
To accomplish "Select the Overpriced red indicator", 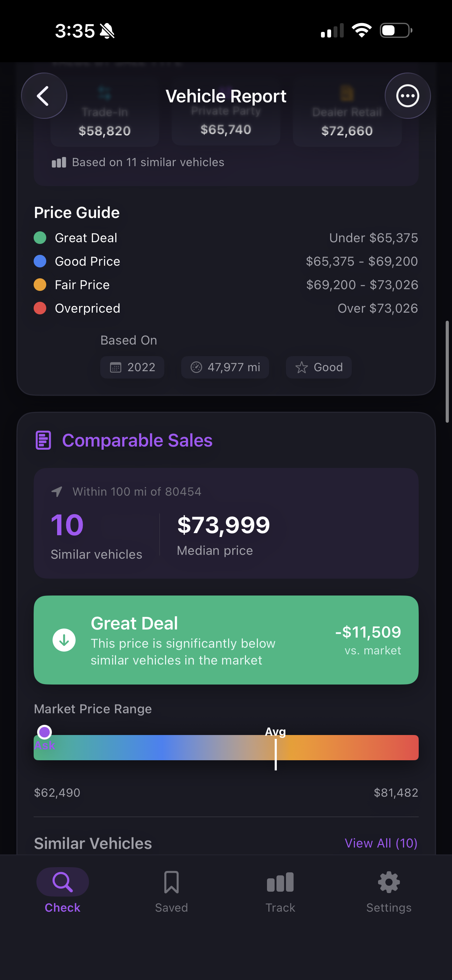I will [x=40, y=308].
